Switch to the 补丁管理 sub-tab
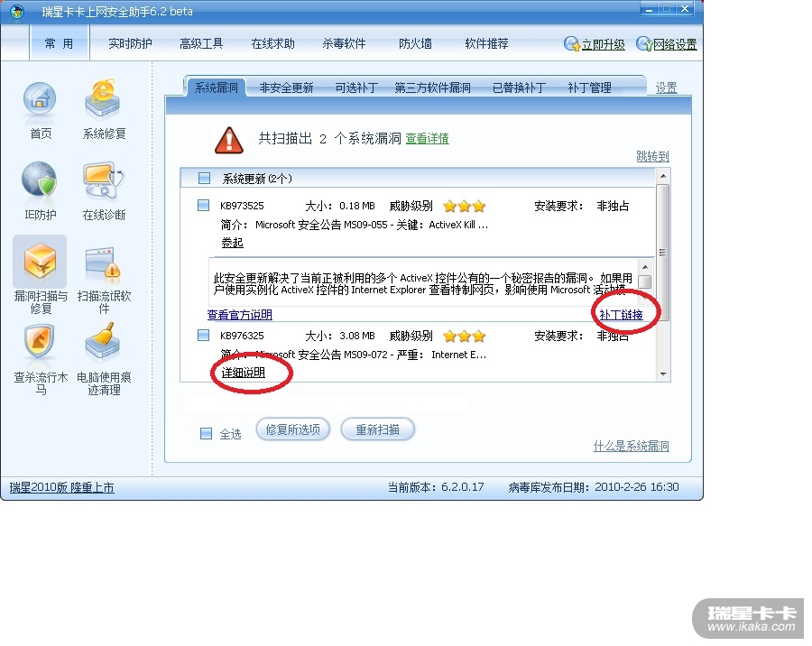Screen dimensions: 812x646 click(589, 88)
